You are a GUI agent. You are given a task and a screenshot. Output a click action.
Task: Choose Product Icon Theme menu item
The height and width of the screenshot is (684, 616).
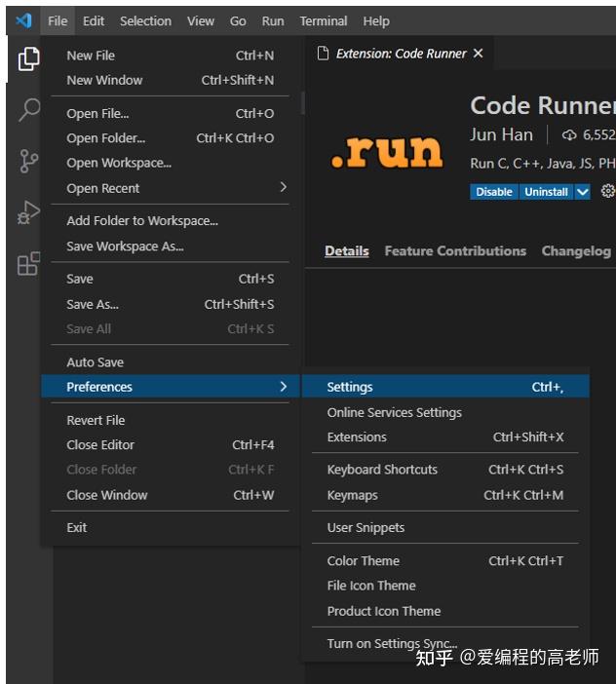pyautogui.click(x=445, y=611)
